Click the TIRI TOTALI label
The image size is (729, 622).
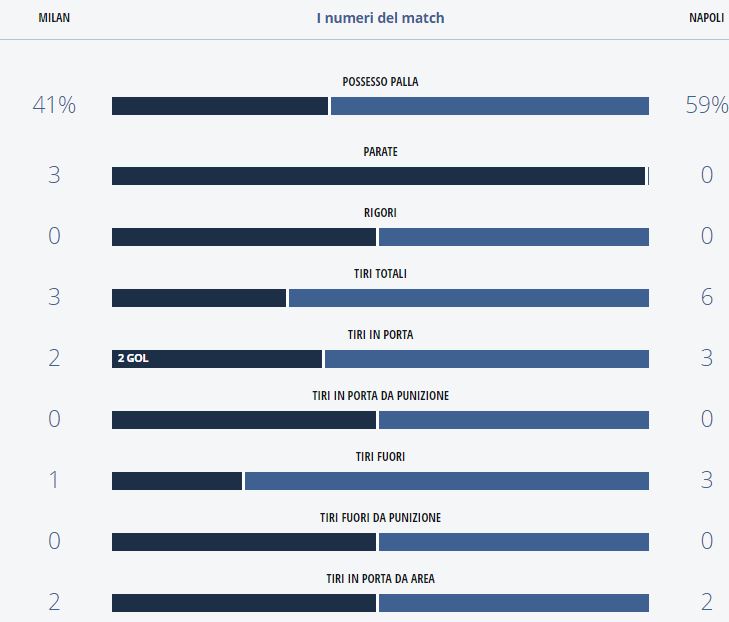[x=380, y=274]
